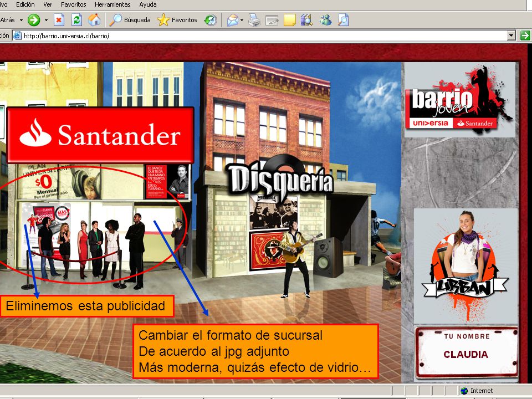
Task: Click the red Santander bank sign
Action: 100,135
